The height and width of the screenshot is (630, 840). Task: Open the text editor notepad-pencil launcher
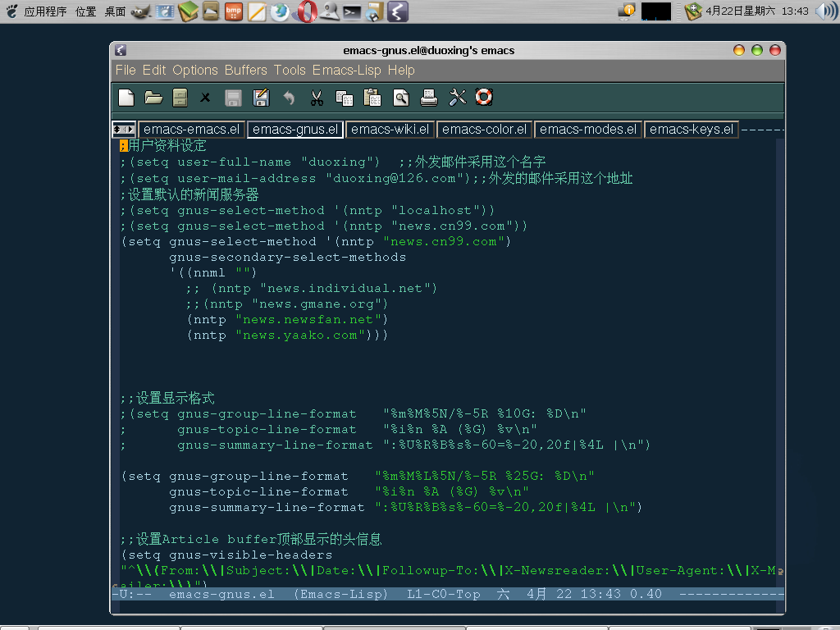[x=257, y=11]
